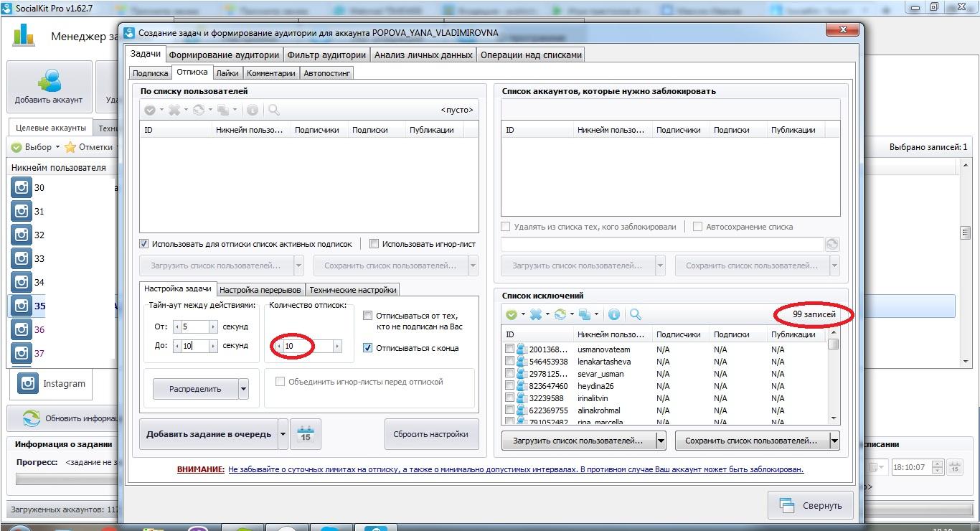
Task: Select the Лайки sub-tab
Action: [227, 73]
